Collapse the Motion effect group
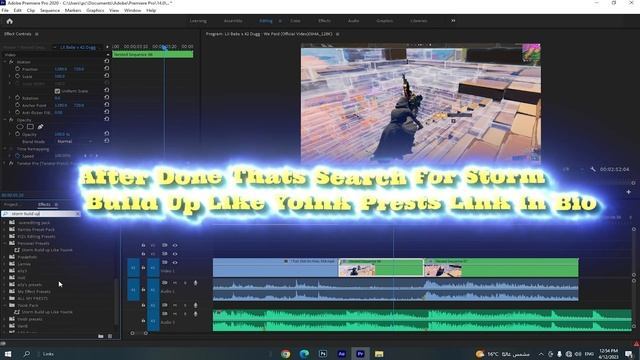This screenshot has width=640, height=360. pyautogui.click(x=5, y=62)
